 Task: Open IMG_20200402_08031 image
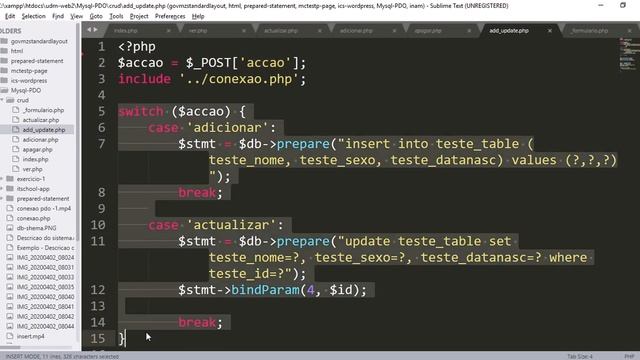click(x=45, y=267)
